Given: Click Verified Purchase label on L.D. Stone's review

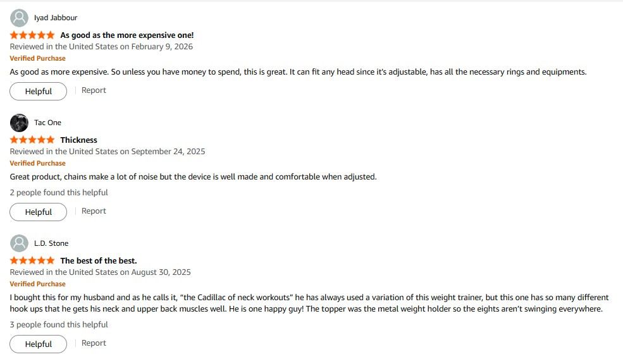Looking at the screenshot, I should point(37,284).
